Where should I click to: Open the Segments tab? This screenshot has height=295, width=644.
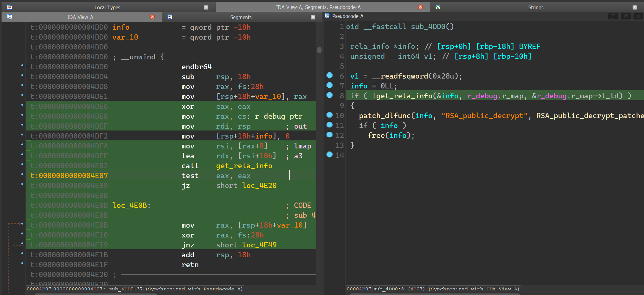[241, 17]
